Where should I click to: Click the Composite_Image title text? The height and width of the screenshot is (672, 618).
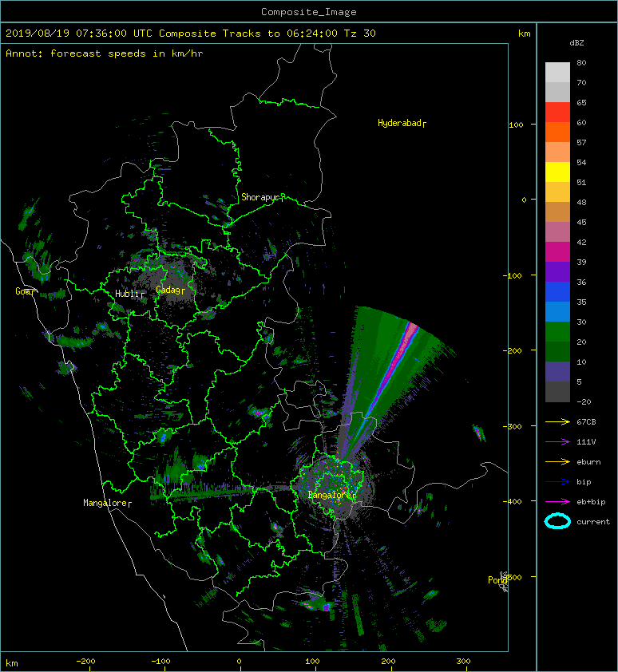(309, 11)
